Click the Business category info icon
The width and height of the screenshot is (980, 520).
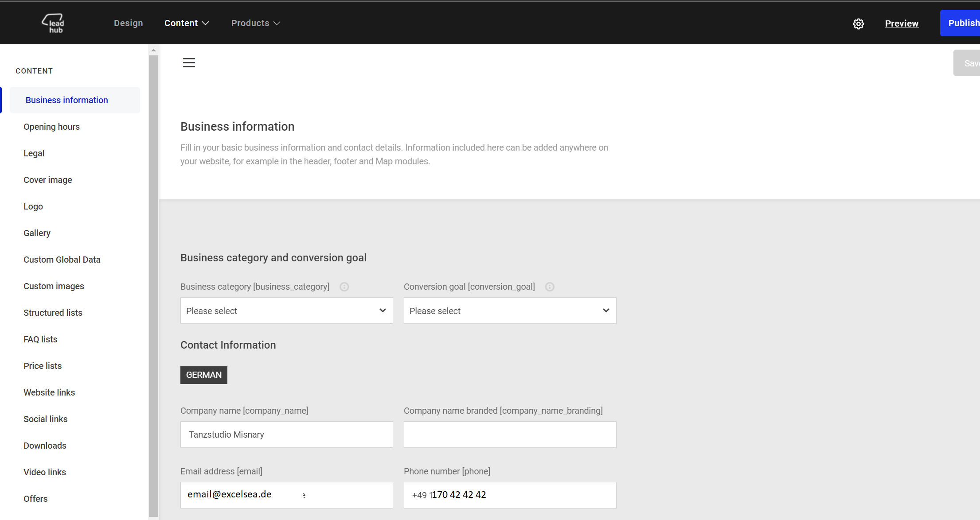[344, 287]
